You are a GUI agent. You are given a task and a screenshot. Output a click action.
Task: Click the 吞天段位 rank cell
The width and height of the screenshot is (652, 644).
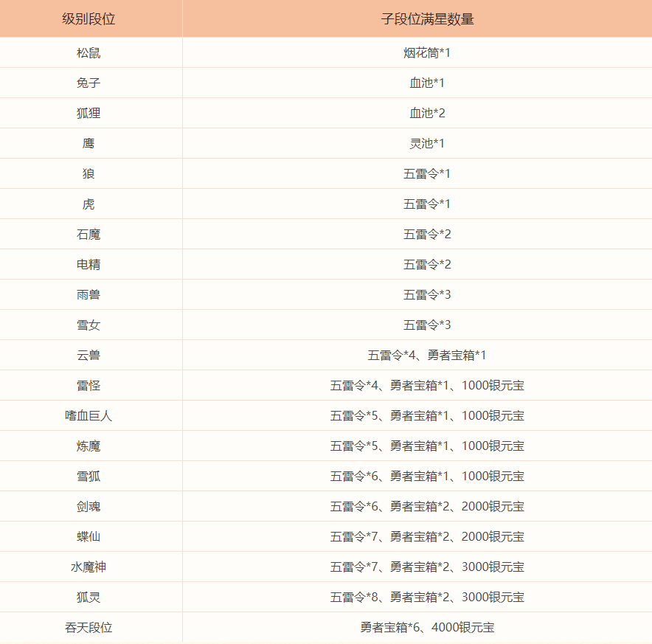click(89, 628)
